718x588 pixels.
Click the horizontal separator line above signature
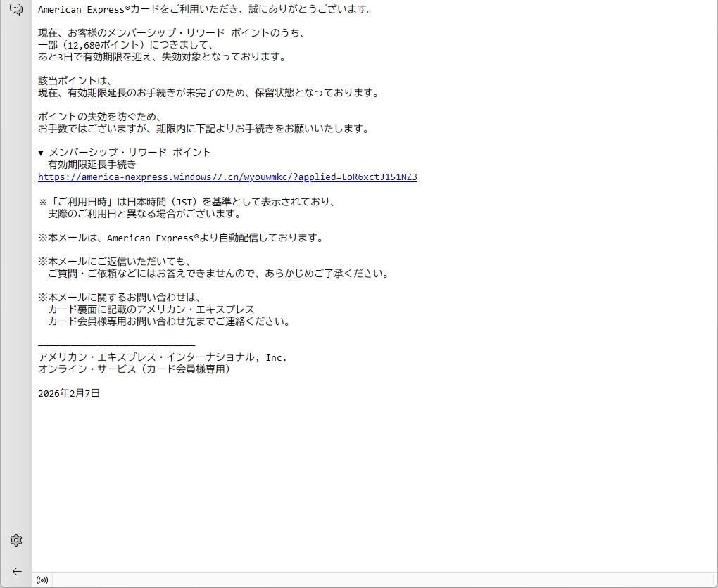pyautogui.click(x=116, y=345)
